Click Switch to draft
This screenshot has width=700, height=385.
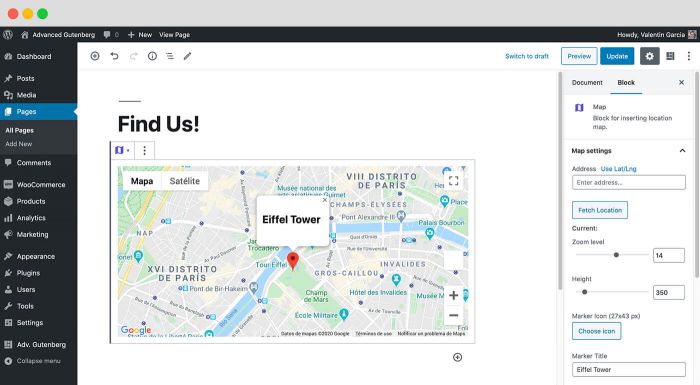click(x=527, y=56)
